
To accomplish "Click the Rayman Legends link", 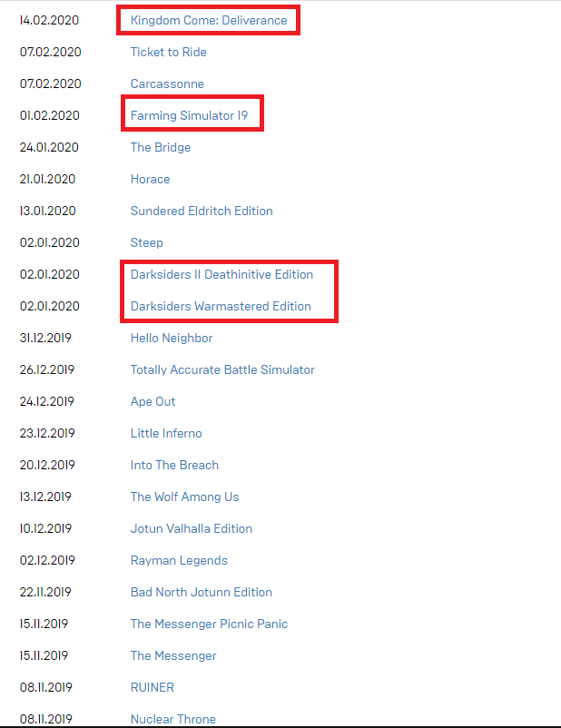I will click(179, 560).
